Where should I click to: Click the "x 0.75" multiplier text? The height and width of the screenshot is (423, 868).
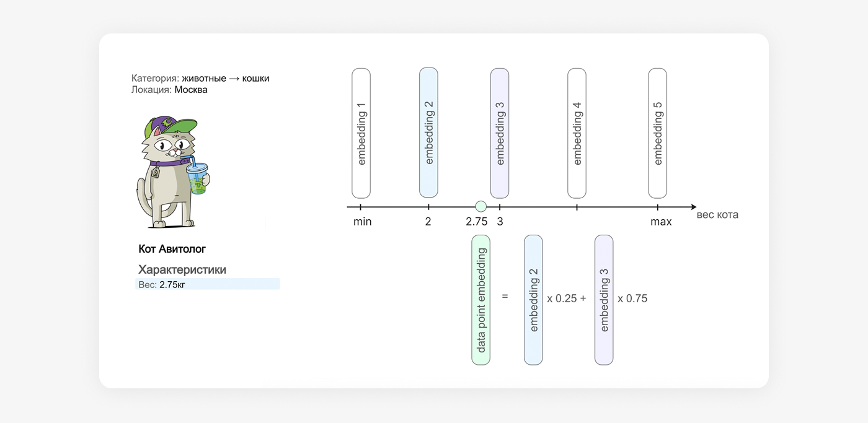(x=632, y=299)
